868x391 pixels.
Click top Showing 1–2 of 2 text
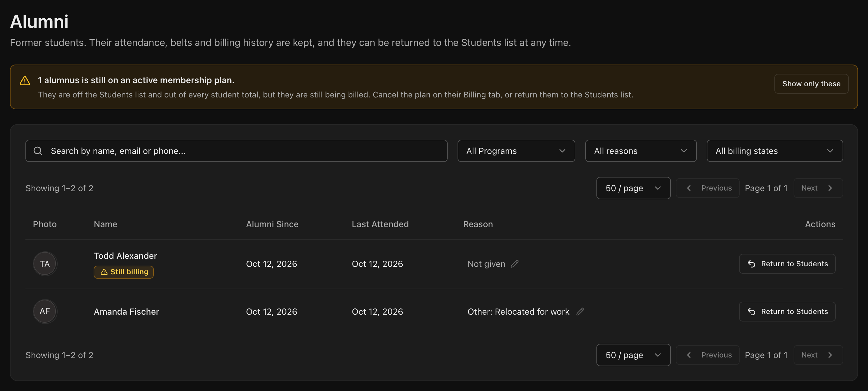point(59,188)
